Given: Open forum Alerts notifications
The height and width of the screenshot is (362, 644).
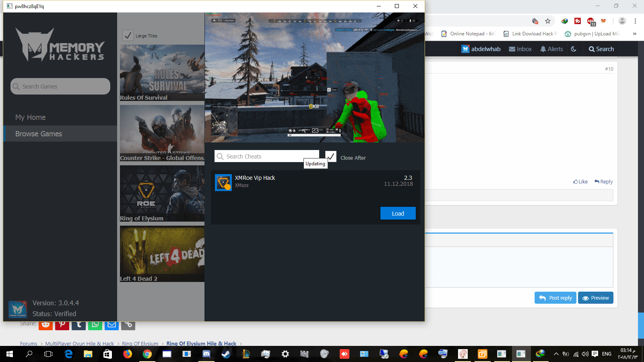Looking at the screenshot, I should (551, 49).
